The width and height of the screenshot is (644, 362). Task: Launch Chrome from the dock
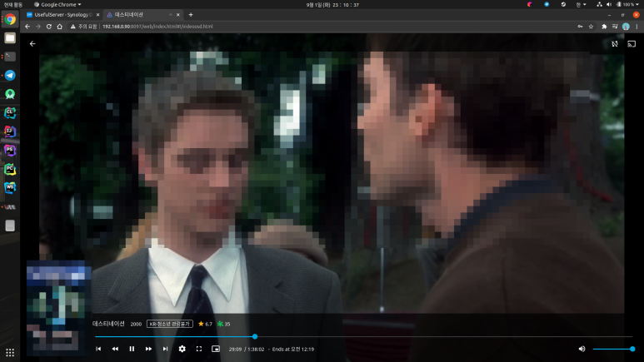tap(10, 19)
